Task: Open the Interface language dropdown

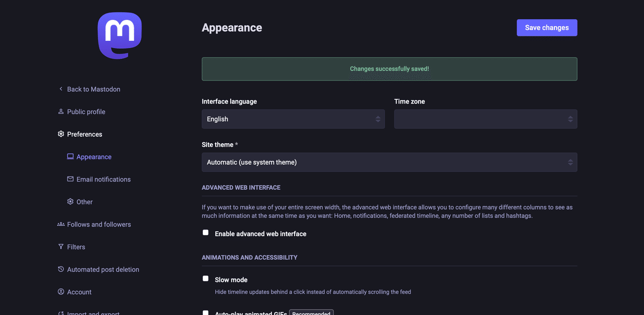Action: [293, 119]
